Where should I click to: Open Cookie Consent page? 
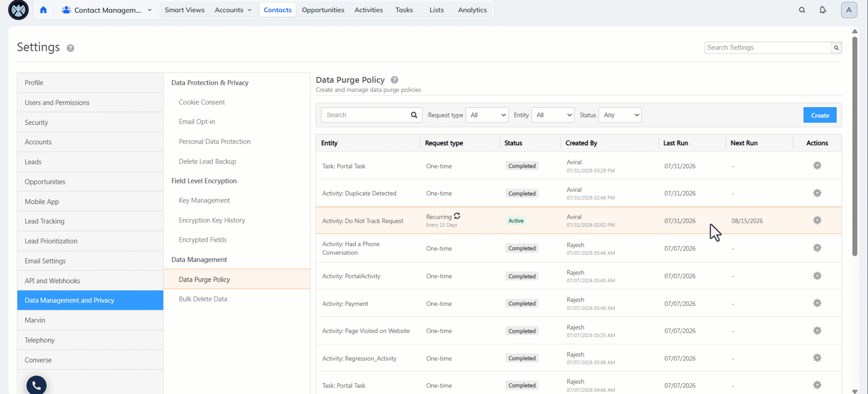201,102
